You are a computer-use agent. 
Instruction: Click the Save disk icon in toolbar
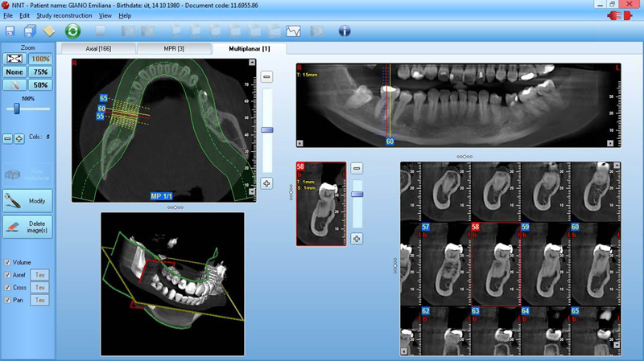pos(10,31)
